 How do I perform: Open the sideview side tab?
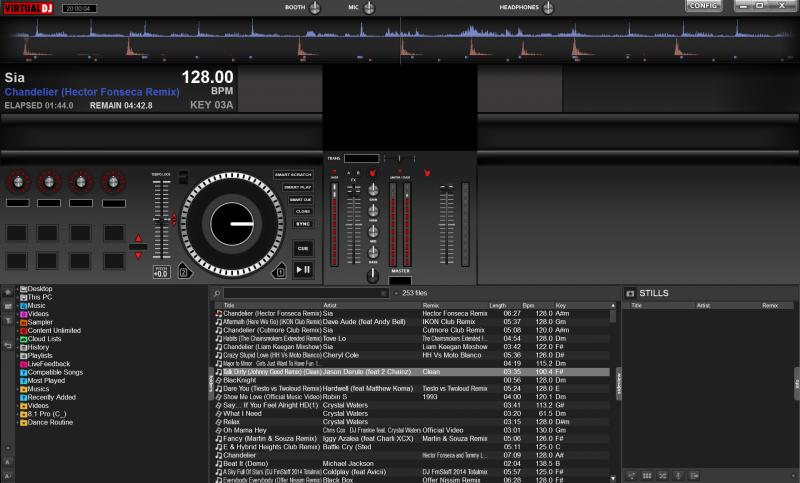(619, 383)
